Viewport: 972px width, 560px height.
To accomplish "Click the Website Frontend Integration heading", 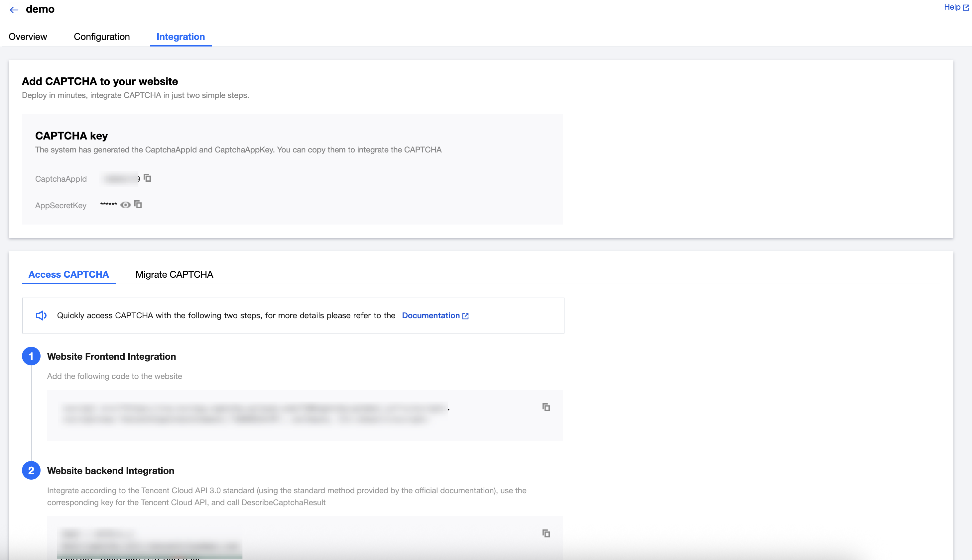I will pos(112,356).
